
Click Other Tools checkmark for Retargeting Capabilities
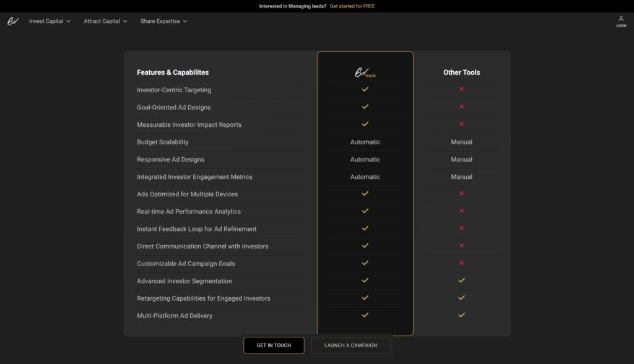461,298
